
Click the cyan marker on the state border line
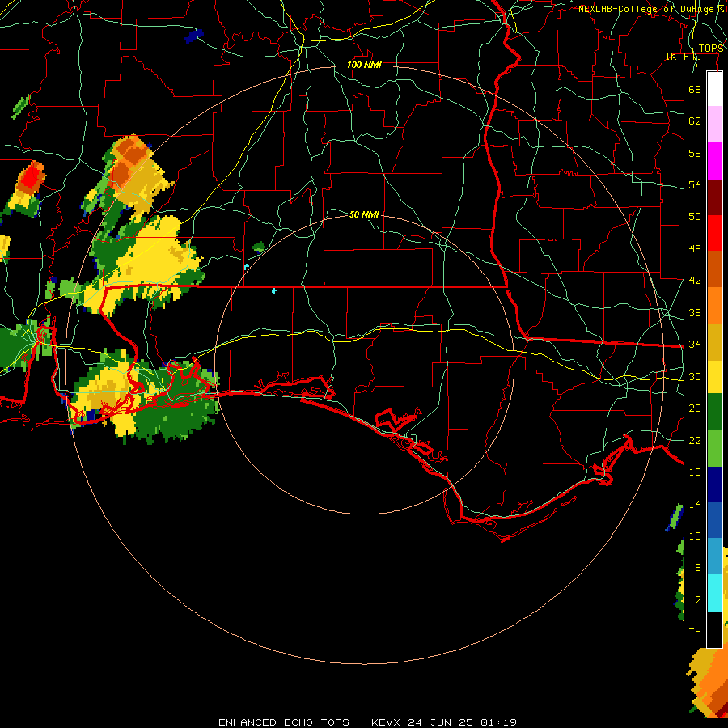[x=274, y=290]
